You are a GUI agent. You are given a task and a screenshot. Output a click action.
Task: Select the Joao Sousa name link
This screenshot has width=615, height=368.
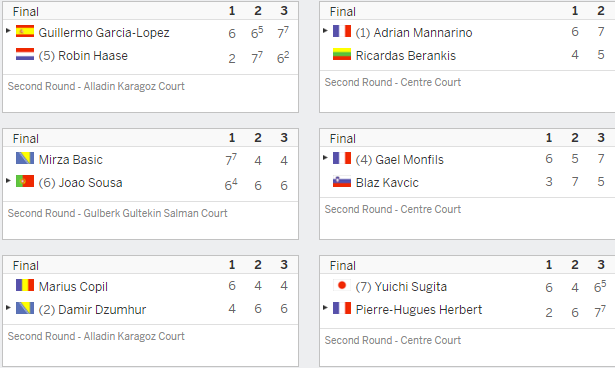90,183
